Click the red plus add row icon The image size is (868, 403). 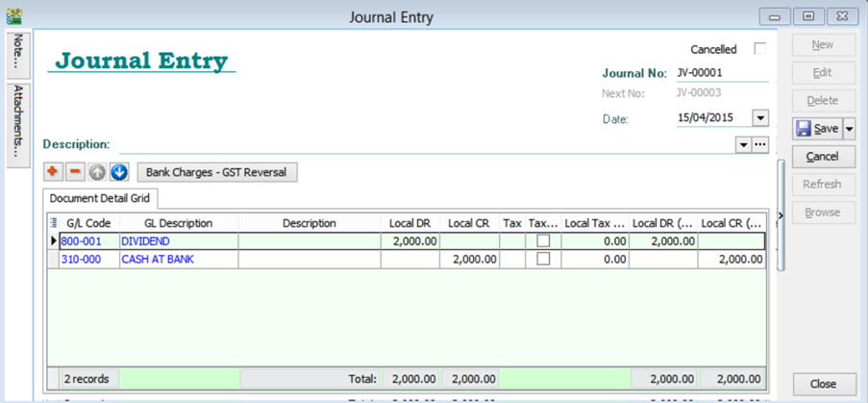click(53, 172)
